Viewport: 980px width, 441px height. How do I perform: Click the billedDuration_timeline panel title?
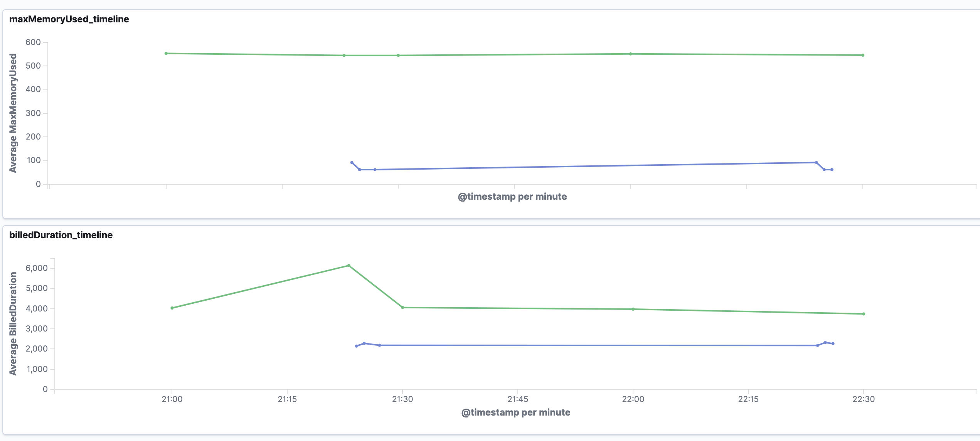tap(61, 235)
